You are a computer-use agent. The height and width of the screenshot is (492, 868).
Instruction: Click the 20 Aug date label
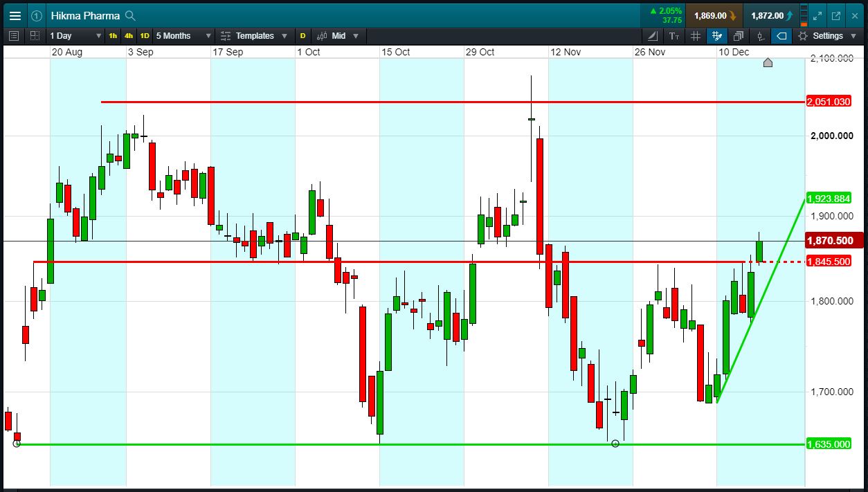[66, 52]
